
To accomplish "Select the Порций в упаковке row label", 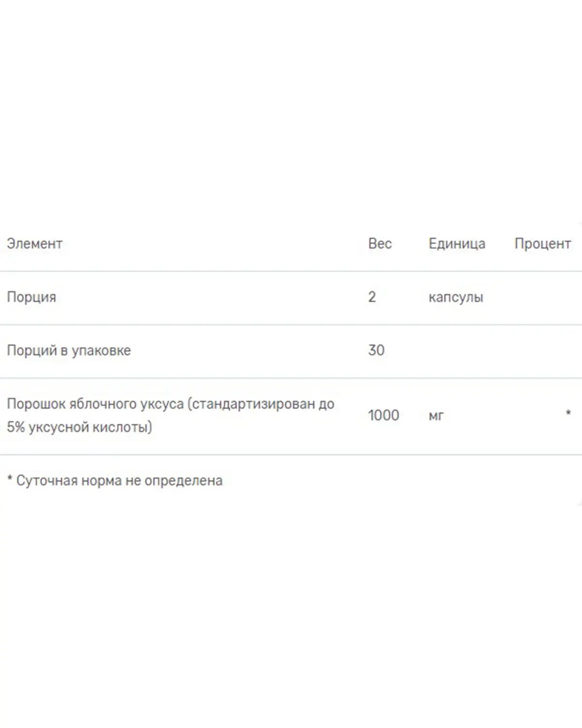I will point(69,350).
